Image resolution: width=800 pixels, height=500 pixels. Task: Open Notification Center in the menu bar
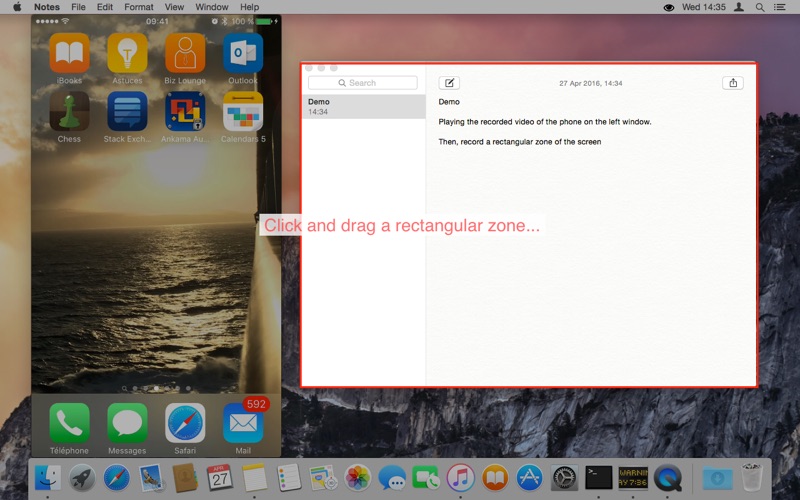click(780, 7)
